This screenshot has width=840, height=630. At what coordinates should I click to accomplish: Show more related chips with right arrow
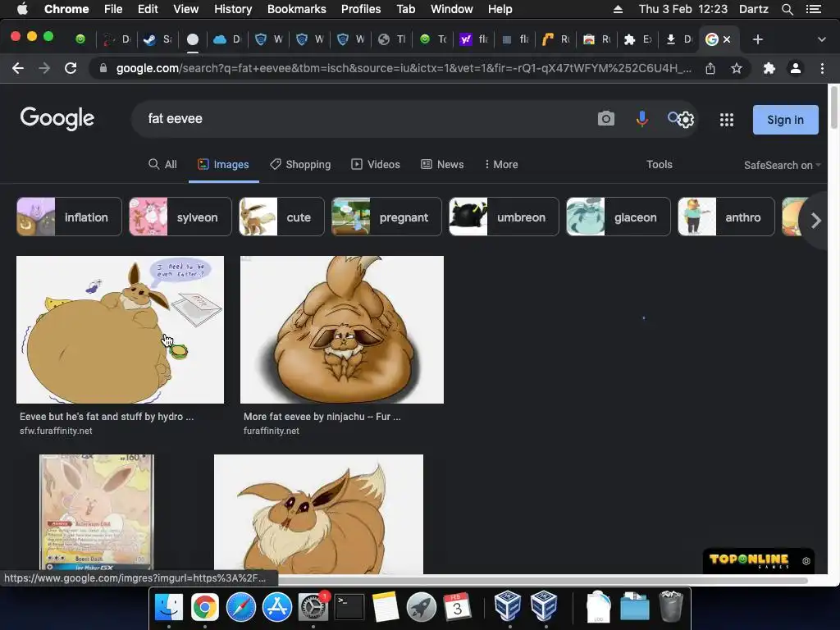click(x=815, y=220)
